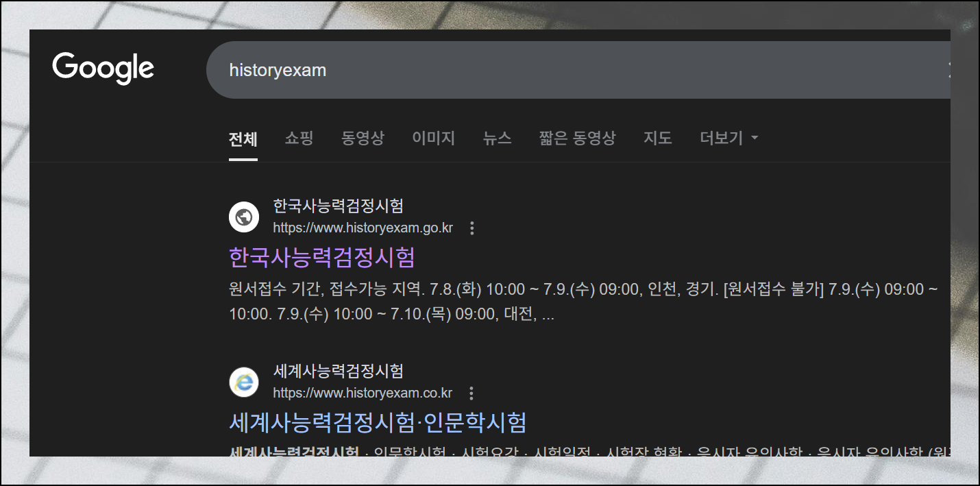
Task: Click the URL https://www.historyexam.go.kr
Action: pyautogui.click(x=363, y=228)
